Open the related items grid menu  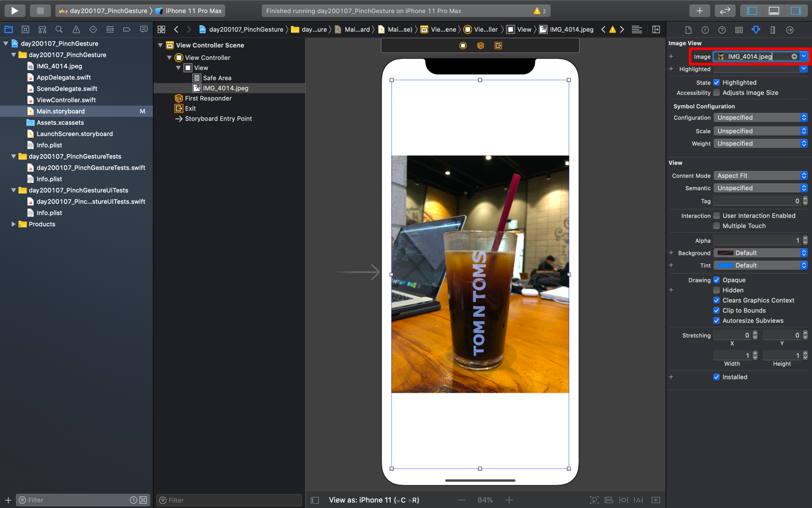[162, 29]
